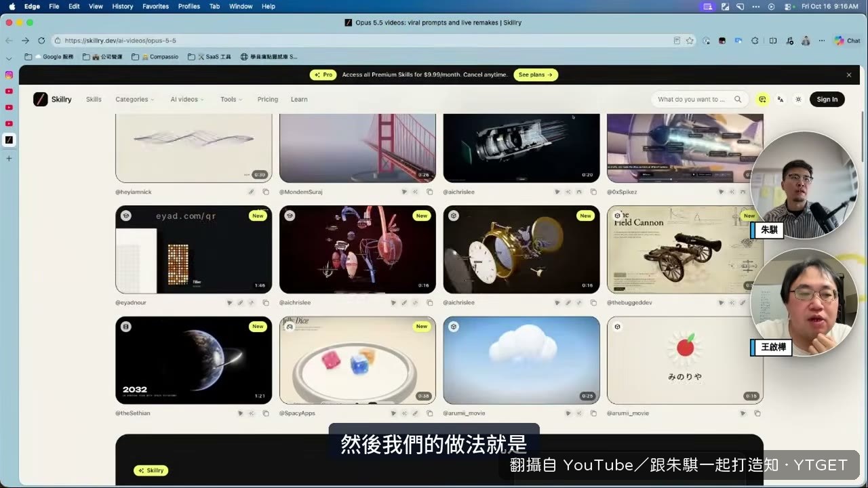Click the category badge on the pocket watch video
The height and width of the screenshot is (488, 868).
[x=454, y=216]
